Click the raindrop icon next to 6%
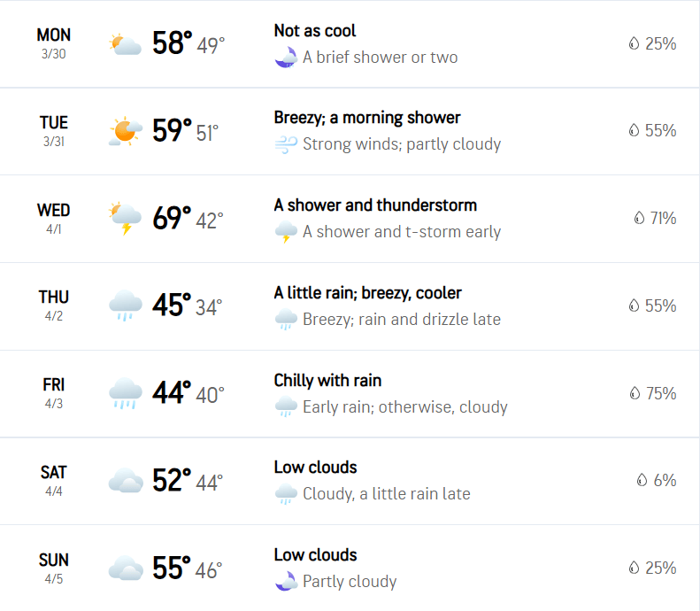This screenshot has width=700, height=611. click(x=642, y=480)
